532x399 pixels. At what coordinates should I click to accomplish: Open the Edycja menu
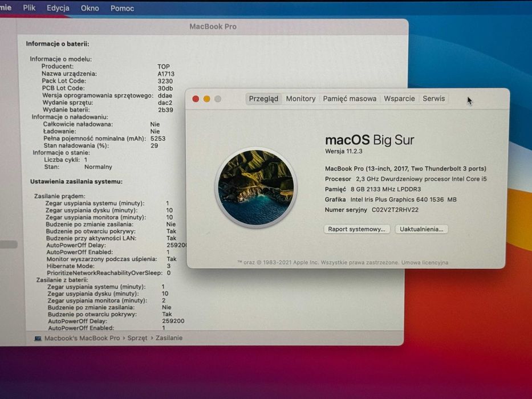[58, 8]
